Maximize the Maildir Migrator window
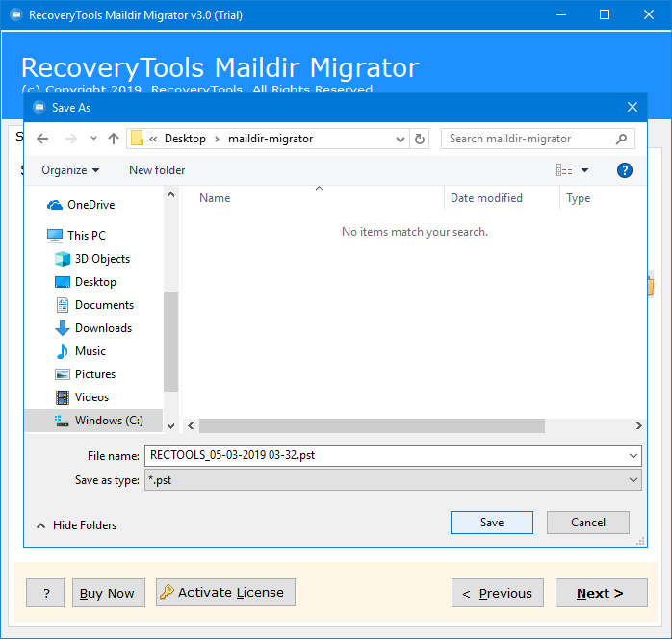Viewport: 672px width, 639px height. point(605,15)
